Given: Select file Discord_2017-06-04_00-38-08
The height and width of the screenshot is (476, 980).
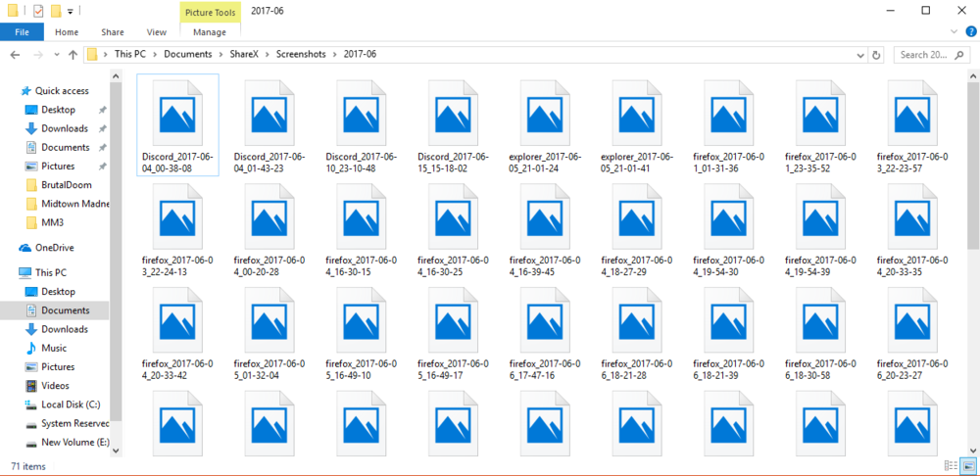Looking at the screenshot, I should coord(177,125).
